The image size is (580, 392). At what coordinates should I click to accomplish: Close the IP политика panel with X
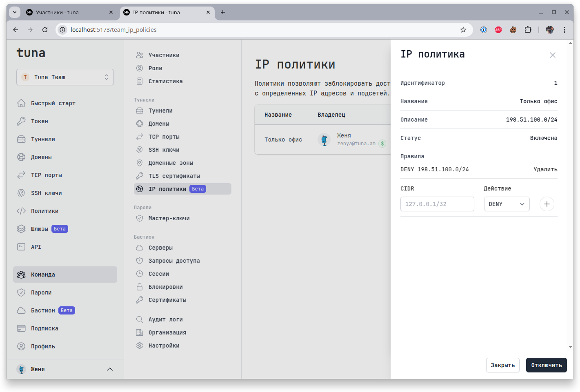pos(552,55)
